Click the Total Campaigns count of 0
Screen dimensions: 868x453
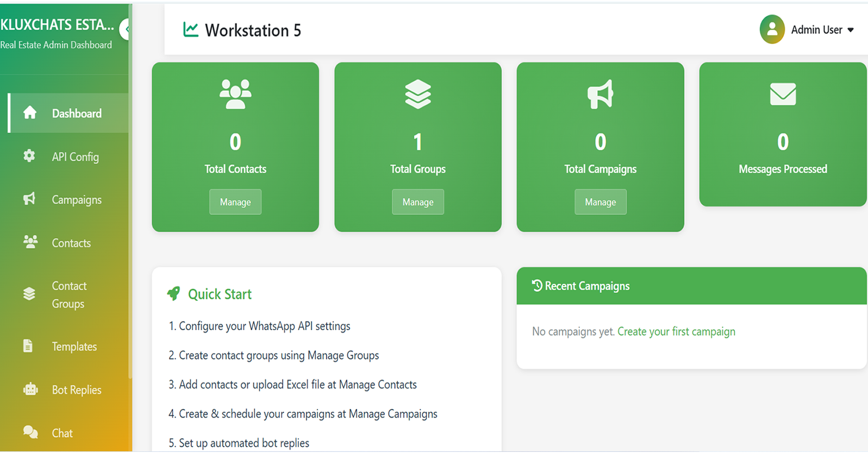pos(601,142)
